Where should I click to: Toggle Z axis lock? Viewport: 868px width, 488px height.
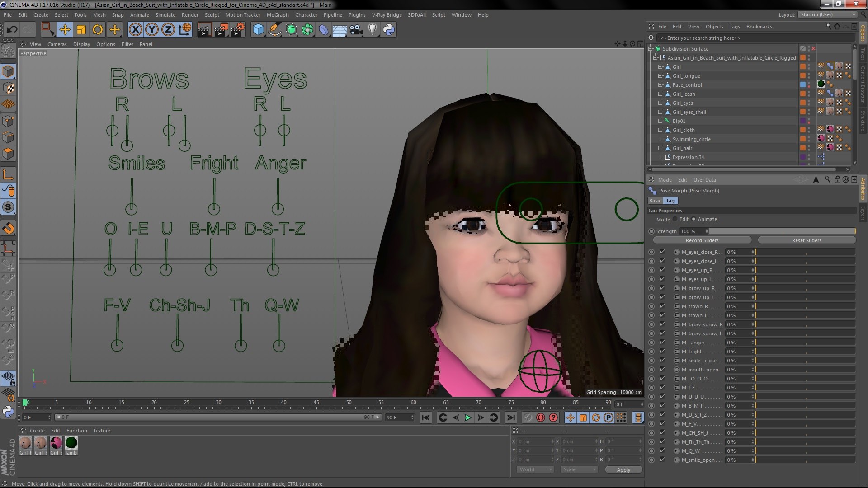[168, 30]
